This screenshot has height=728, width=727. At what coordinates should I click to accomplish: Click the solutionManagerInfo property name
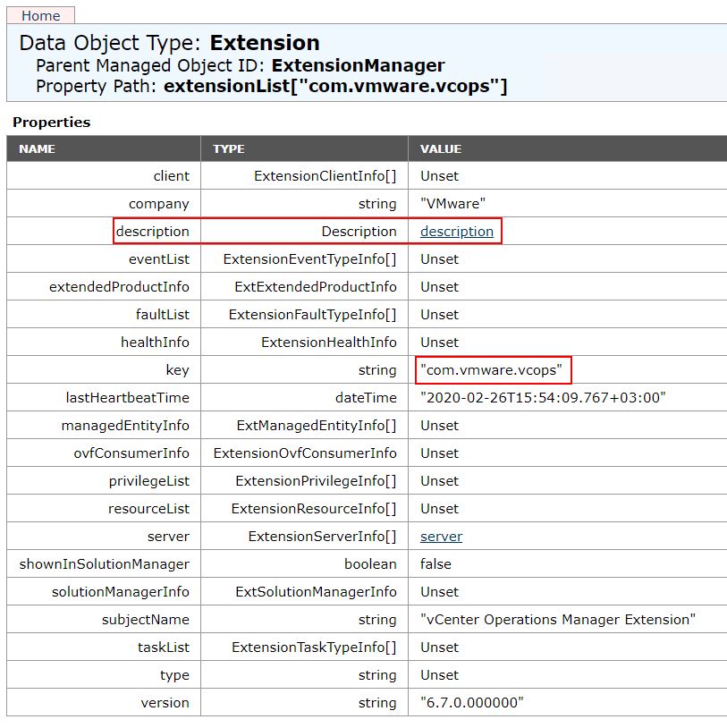pos(121,591)
